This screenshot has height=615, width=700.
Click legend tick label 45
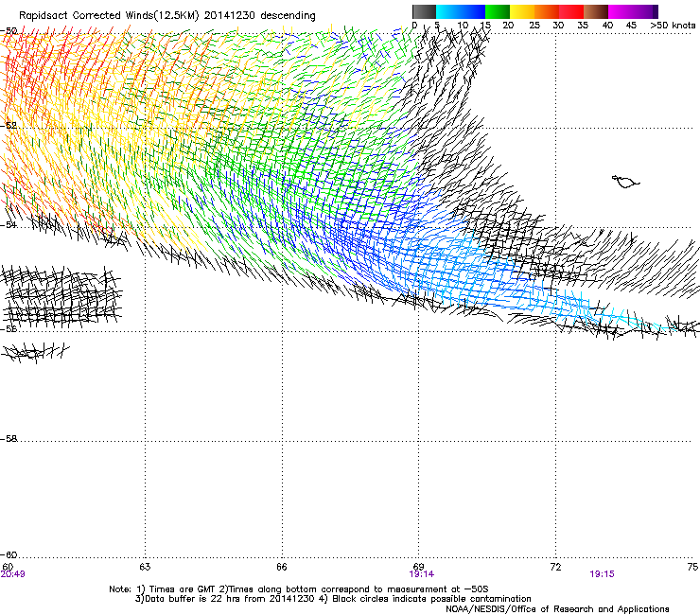pos(631,26)
